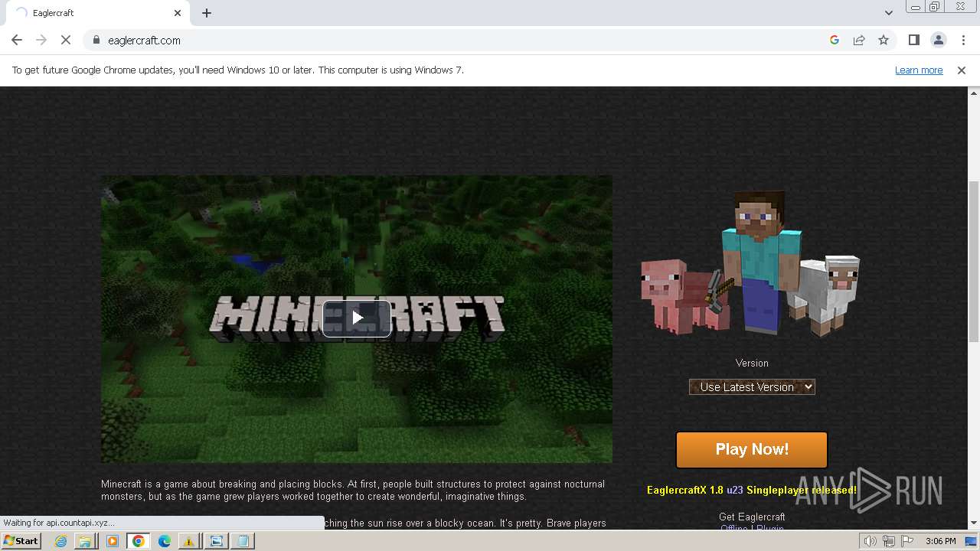Click the vertical page scrollbar thumb
This screenshot has width=980, height=551.
(974, 260)
